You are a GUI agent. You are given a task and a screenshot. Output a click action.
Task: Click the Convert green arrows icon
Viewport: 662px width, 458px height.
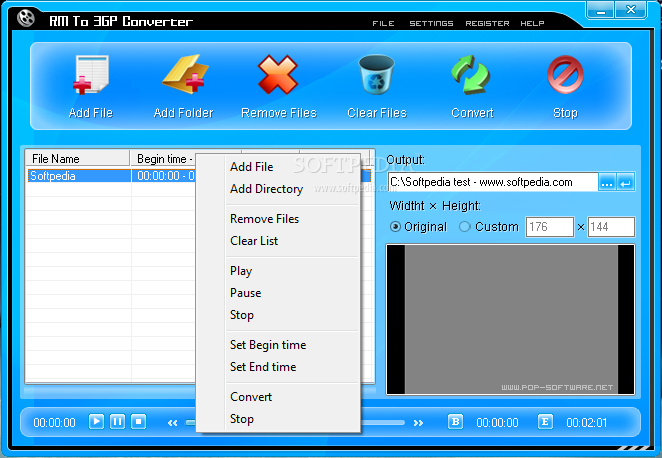pyautogui.click(x=471, y=74)
